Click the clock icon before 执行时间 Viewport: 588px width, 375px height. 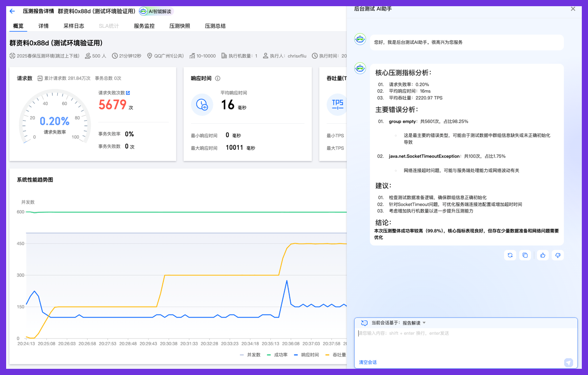[x=315, y=56]
